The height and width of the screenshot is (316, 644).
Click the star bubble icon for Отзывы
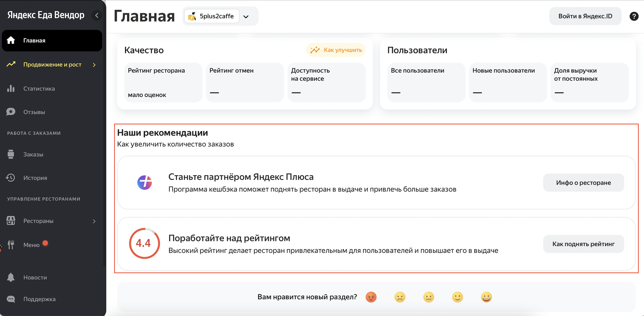pyautogui.click(x=11, y=112)
